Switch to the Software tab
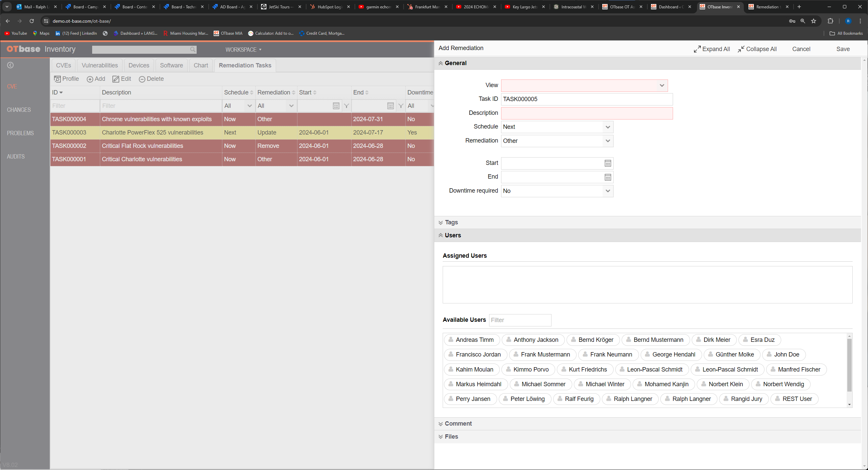The height and width of the screenshot is (470, 868). (x=172, y=65)
